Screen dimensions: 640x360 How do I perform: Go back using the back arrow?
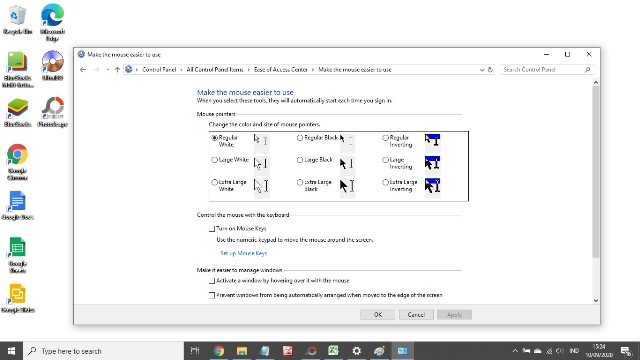click(83, 70)
